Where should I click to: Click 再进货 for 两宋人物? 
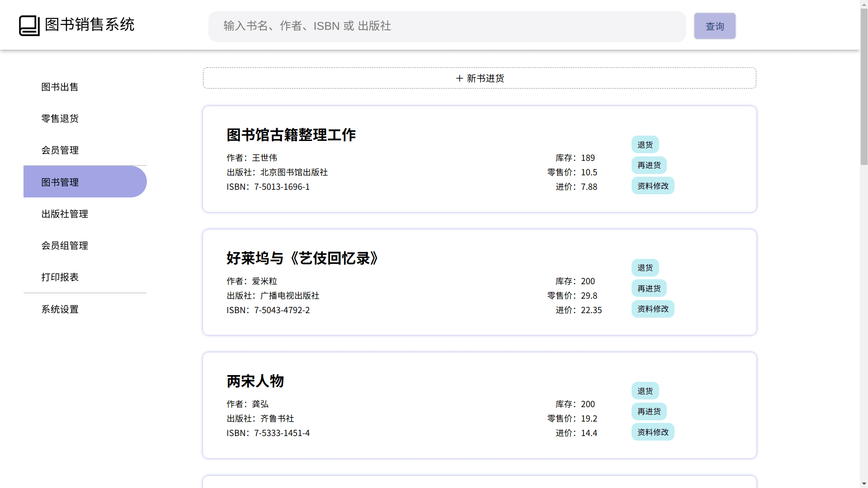(649, 412)
